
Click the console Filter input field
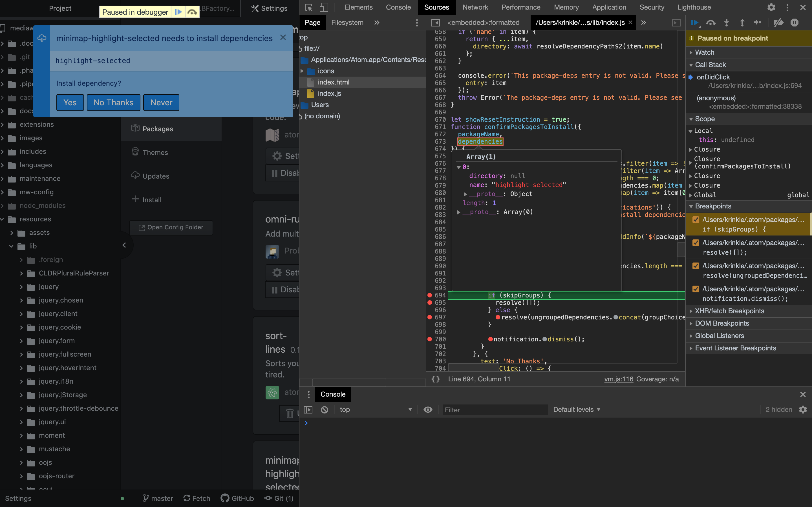tap(495, 410)
